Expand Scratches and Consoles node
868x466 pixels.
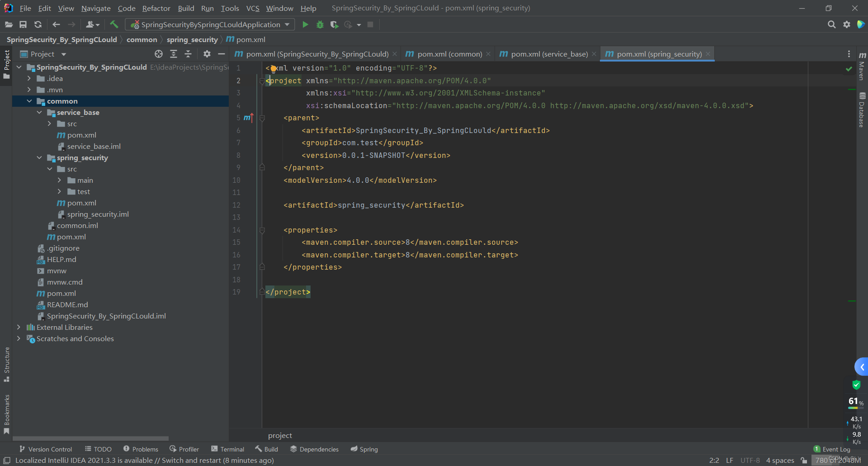coord(19,338)
